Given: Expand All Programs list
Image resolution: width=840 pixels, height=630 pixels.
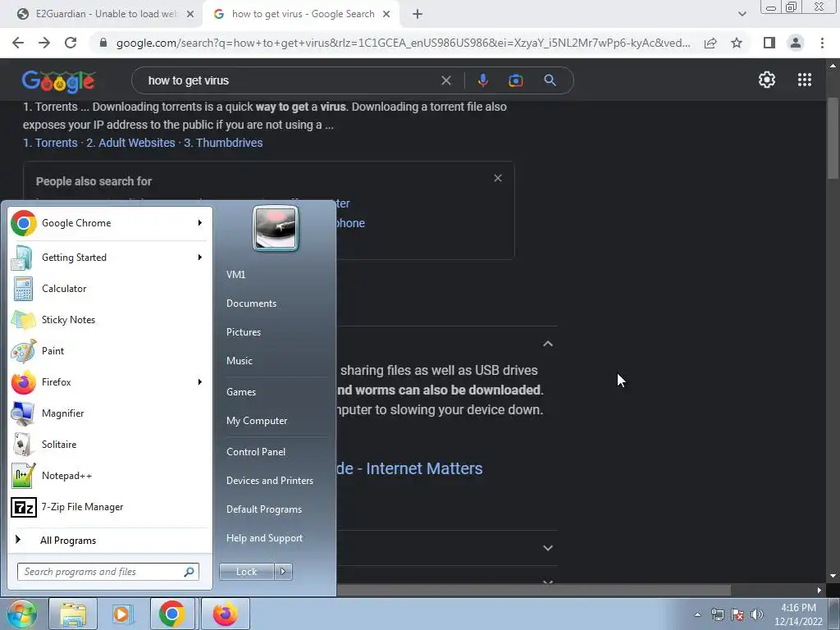Looking at the screenshot, I should [110, 540].
